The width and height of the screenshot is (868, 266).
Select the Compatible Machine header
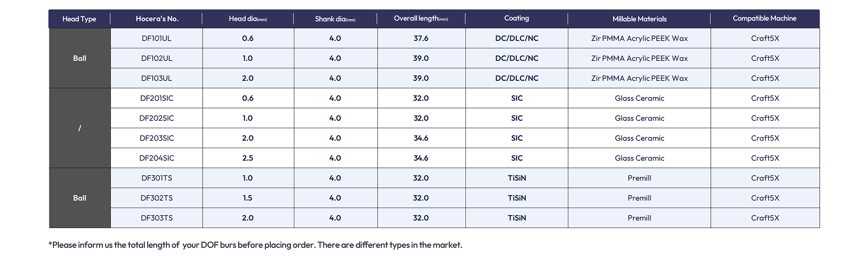765,18
